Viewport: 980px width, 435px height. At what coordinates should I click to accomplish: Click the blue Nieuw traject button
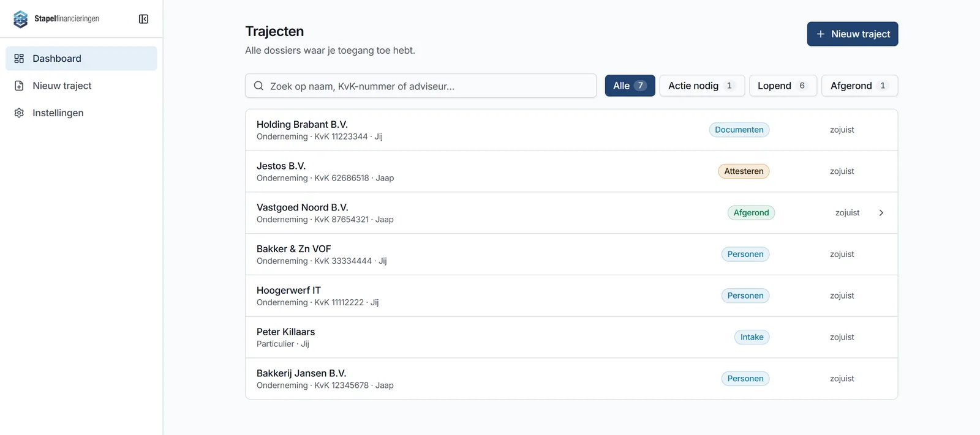click(853, 34)
